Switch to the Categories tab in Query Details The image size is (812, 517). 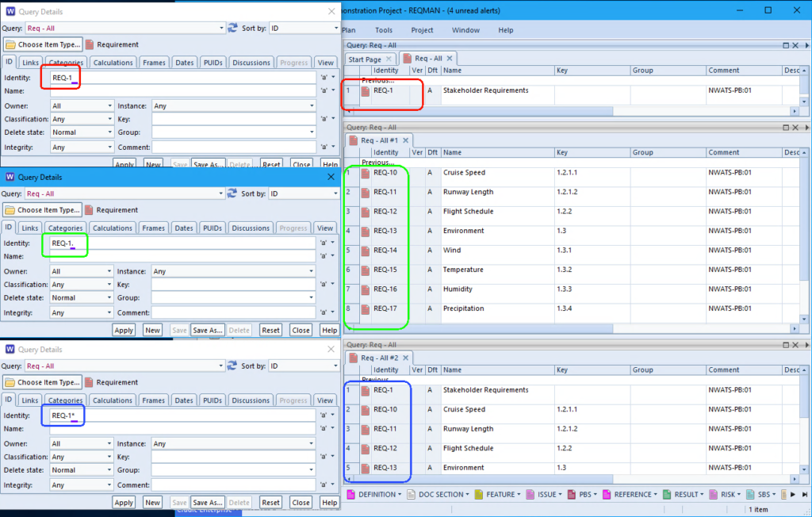[65, 62]
